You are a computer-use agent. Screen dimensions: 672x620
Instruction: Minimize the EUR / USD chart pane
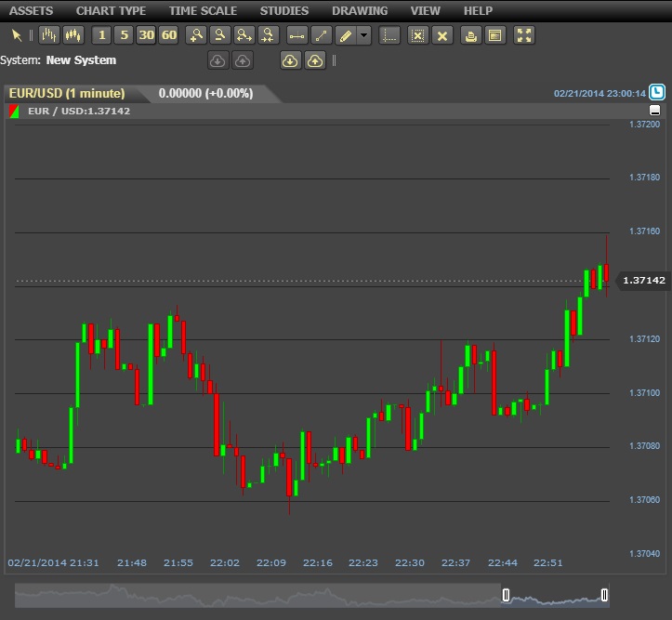(x=654, y=111)
